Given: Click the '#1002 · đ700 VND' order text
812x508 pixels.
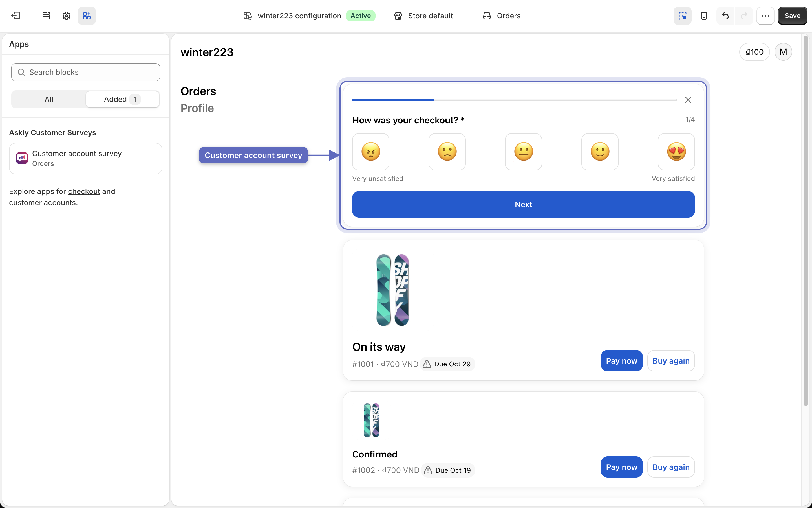Looking at the screenshot, I should click(x=386, y=470).
